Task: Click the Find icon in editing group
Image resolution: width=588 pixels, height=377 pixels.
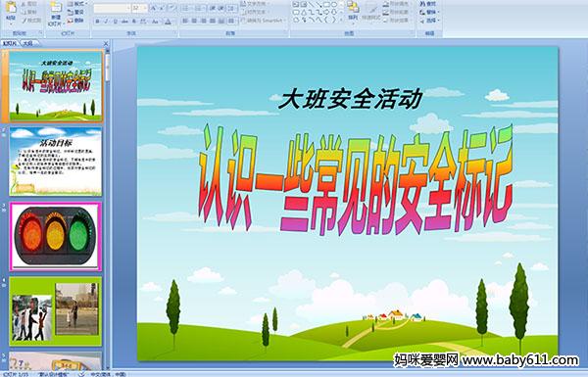Action: pos(428,4)
